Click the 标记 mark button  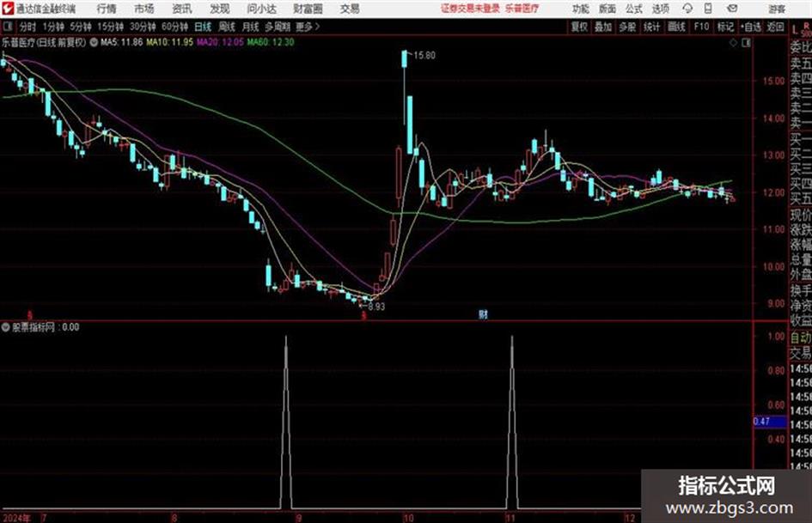click(725, 27)
